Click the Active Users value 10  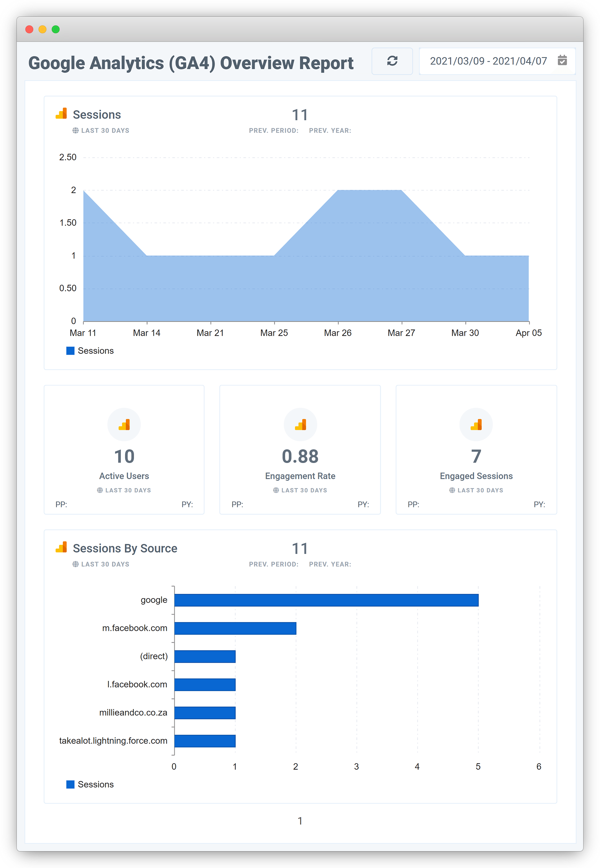tap(124, 456)
